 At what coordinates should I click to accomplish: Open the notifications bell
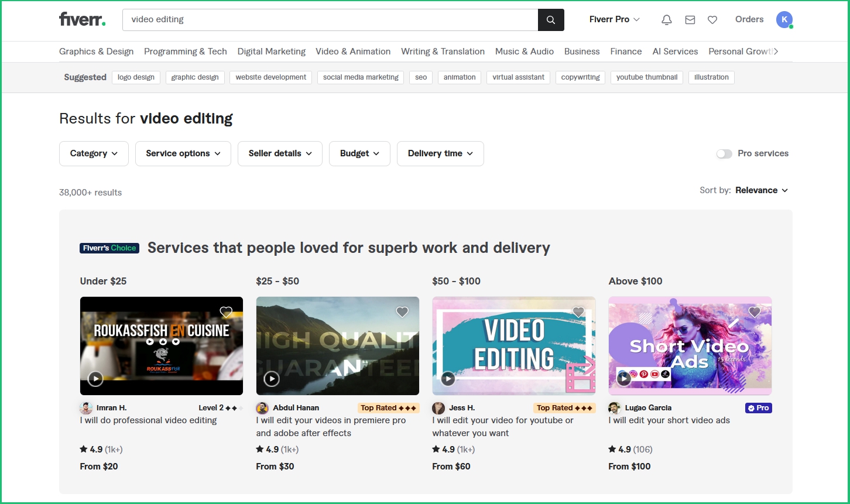[666, 20]
